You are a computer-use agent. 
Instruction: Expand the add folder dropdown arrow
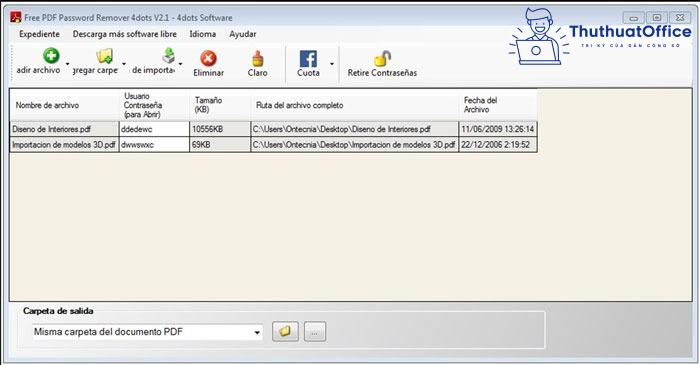(124, 64)
